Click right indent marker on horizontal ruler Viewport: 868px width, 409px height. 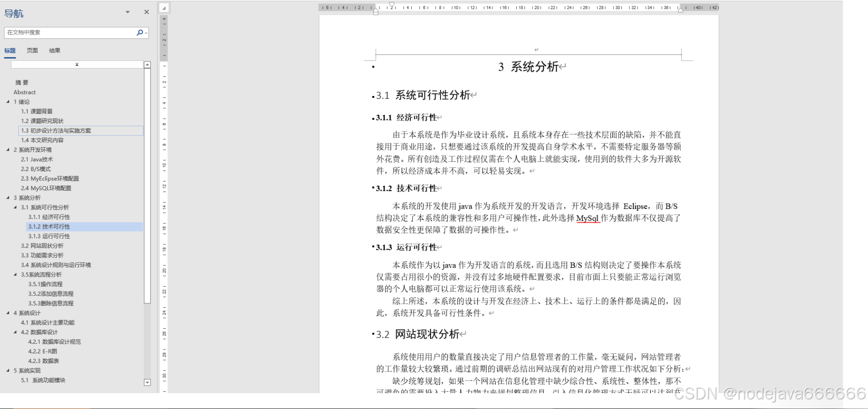pyautogui.click(x=680, y=10)
